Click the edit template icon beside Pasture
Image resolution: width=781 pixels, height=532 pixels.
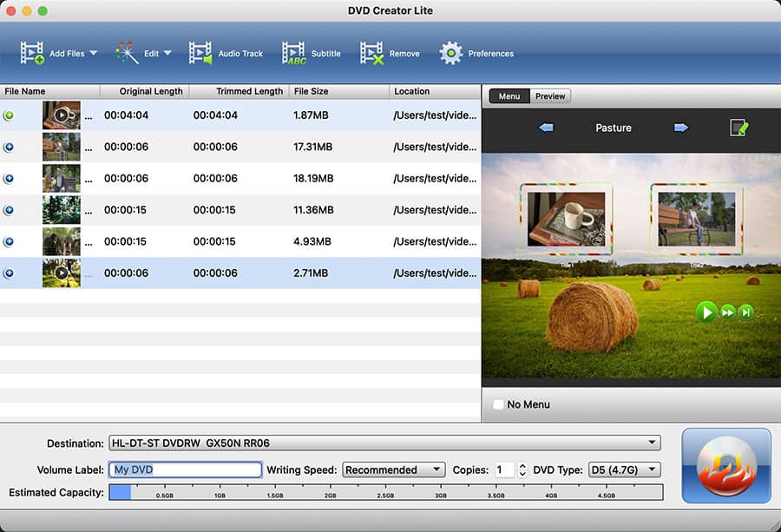738,127
